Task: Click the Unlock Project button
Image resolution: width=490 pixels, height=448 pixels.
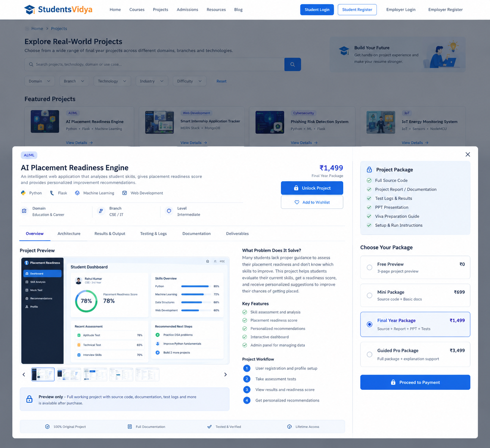Action: (312, 188)
